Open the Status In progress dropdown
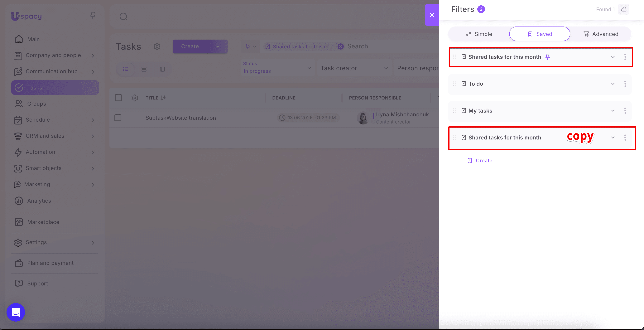 (x=277, y=68)
